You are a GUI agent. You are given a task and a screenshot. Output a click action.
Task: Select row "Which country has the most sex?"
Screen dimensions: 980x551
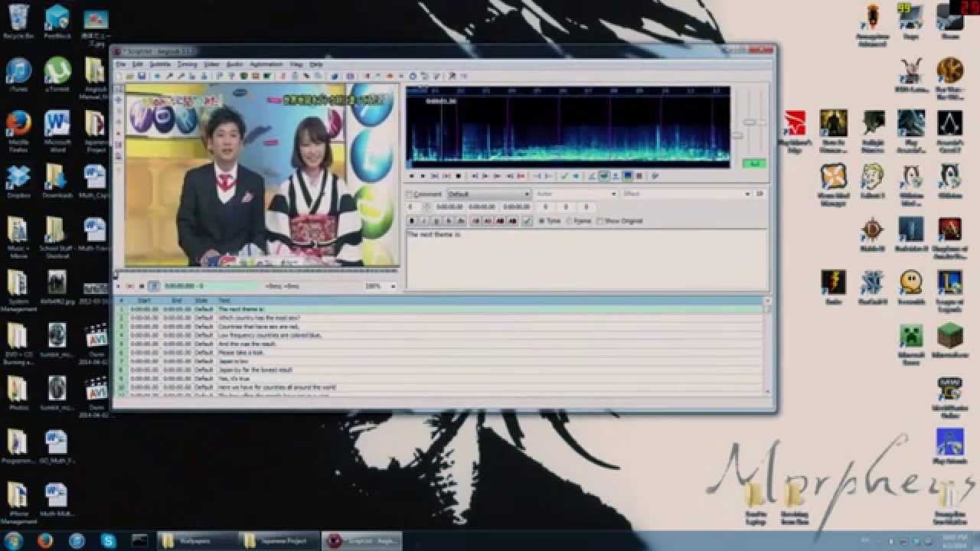pyautogui.click(x=439, y=318)
